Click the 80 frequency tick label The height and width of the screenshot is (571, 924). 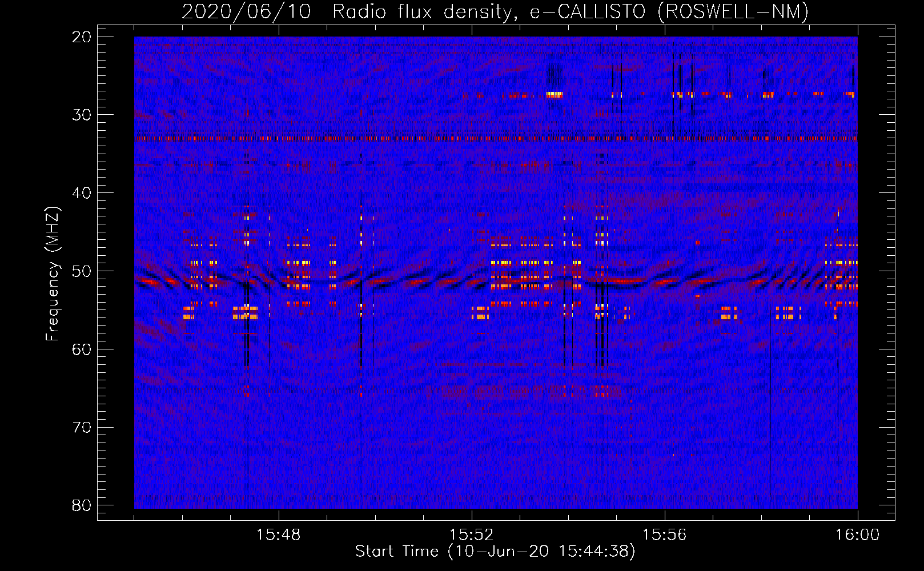point(82,505)
